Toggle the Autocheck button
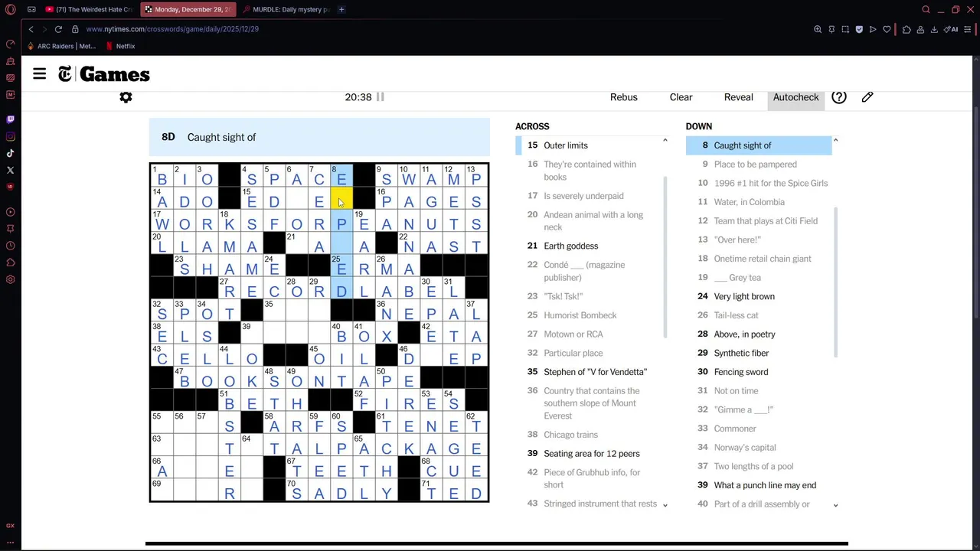The image size is (980, 551). coord(795,97)
